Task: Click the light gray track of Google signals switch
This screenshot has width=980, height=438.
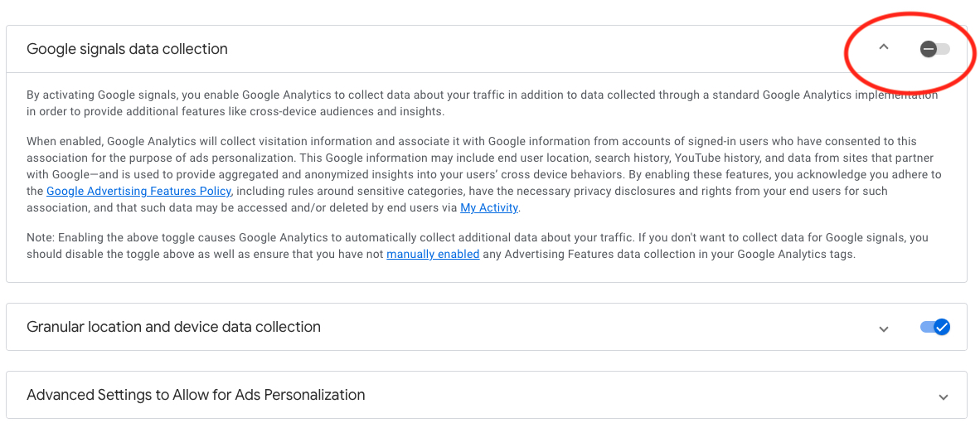Action: (x=944, y=49)
